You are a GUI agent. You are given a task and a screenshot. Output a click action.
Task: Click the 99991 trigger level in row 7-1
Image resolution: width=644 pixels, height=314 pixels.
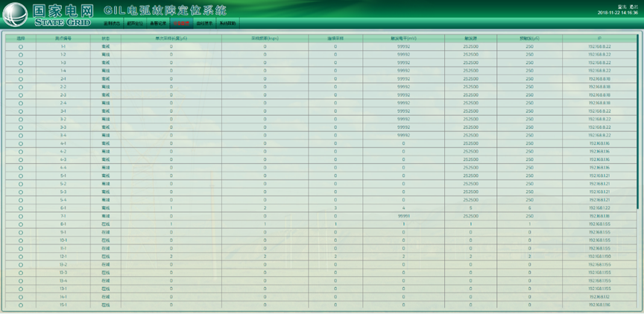[x=404, y=216]
